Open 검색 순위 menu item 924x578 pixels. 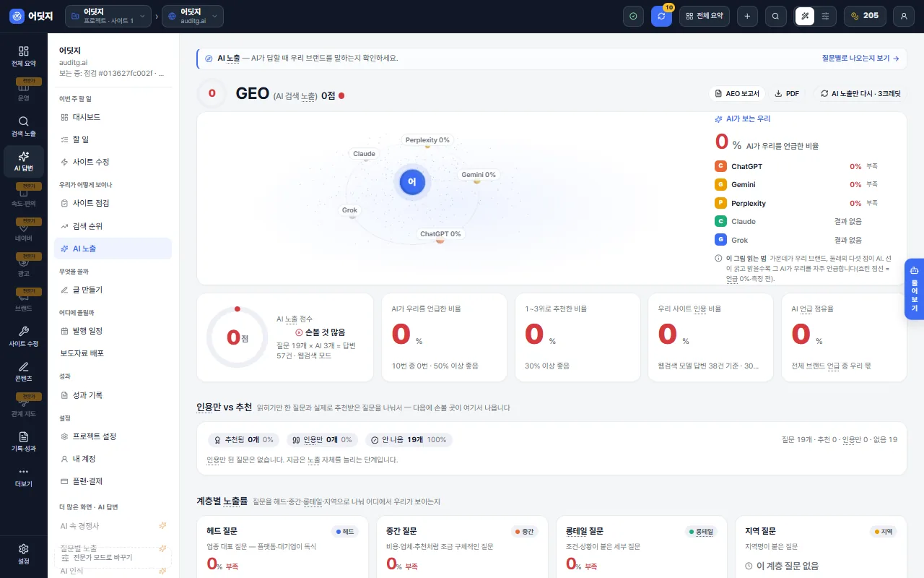(113, 226)
